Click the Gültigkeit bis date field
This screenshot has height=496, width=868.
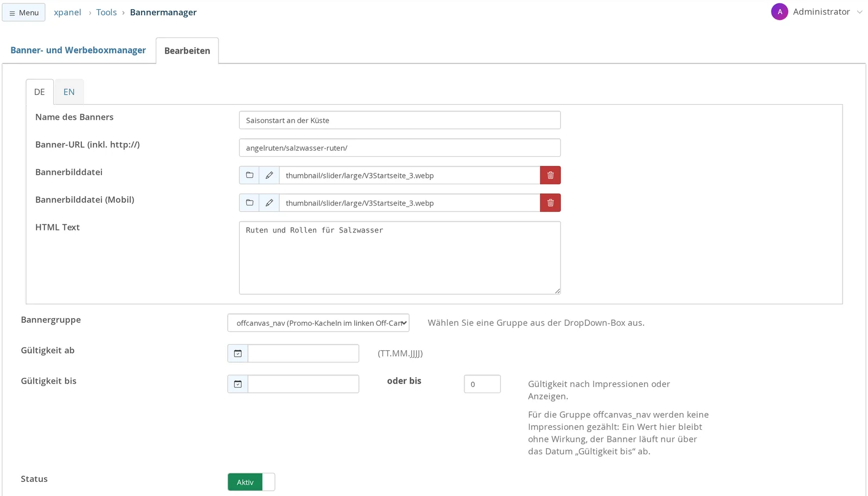[303, 384]
